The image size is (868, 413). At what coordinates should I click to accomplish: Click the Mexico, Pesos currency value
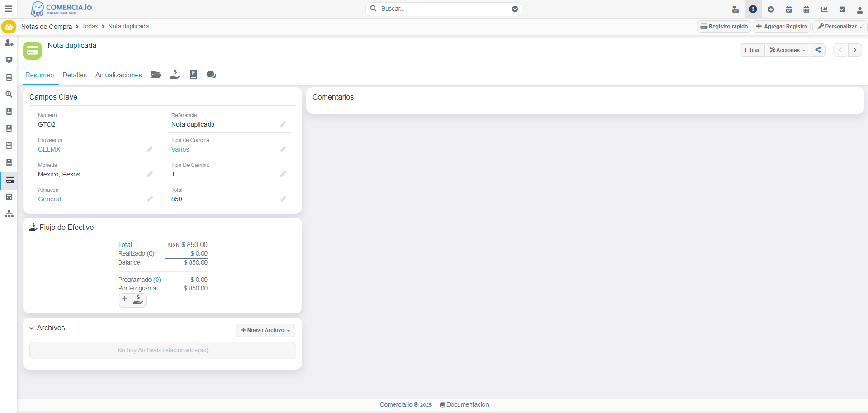point(59,174)
